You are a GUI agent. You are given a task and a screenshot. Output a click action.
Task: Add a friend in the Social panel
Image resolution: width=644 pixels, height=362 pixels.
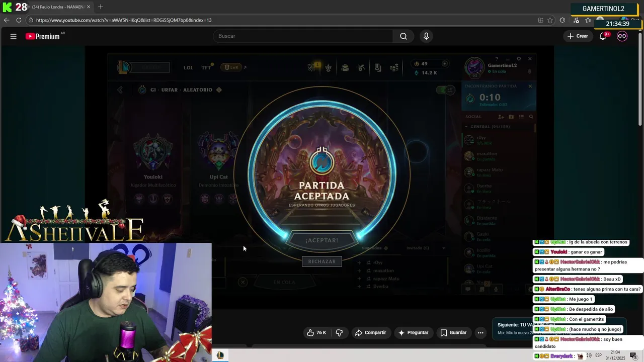(x=501, y=117)
